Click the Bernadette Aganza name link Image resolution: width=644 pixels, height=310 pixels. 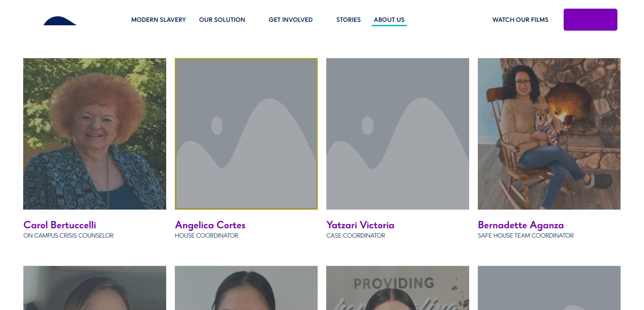(521, 225)
